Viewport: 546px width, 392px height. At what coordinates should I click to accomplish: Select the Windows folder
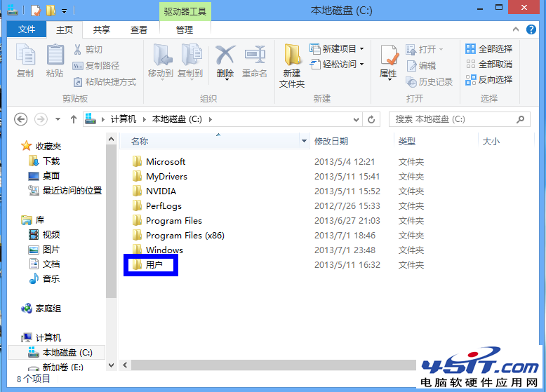coord(157,250)
